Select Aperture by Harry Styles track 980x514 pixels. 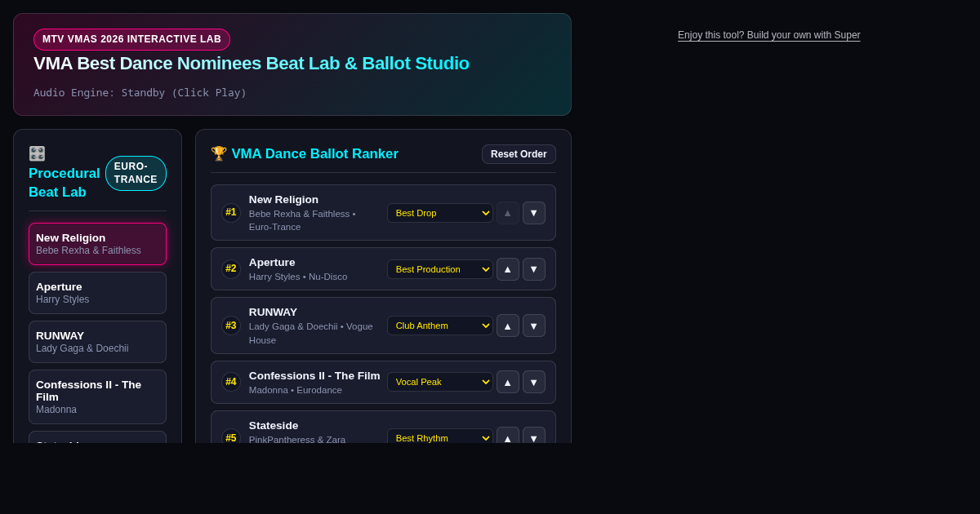[97, 293]
